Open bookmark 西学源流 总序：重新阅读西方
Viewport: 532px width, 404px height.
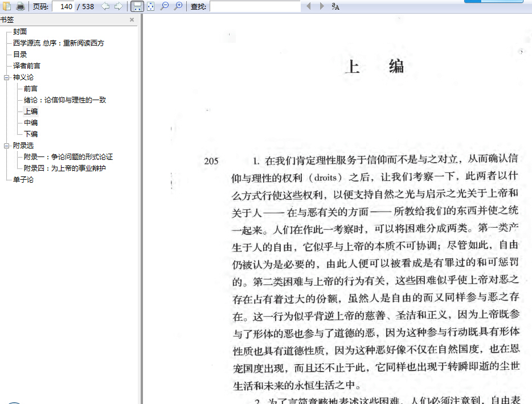point(58,43)
